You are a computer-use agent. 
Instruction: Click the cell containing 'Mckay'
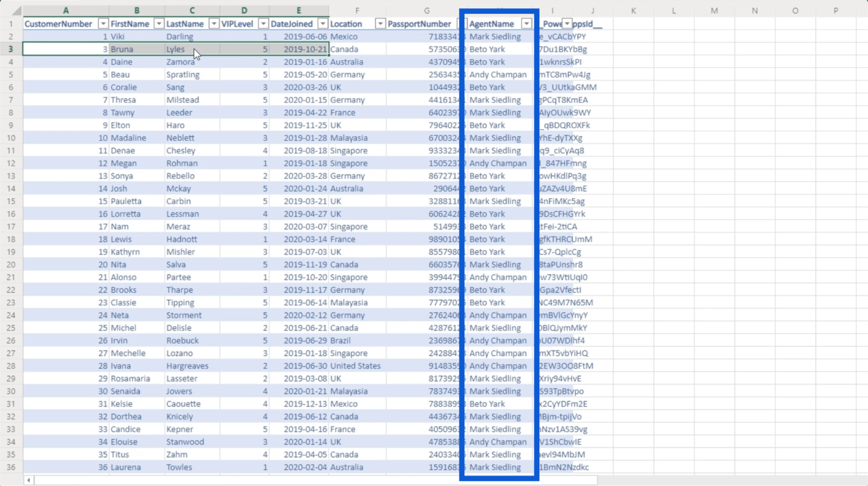192,189
